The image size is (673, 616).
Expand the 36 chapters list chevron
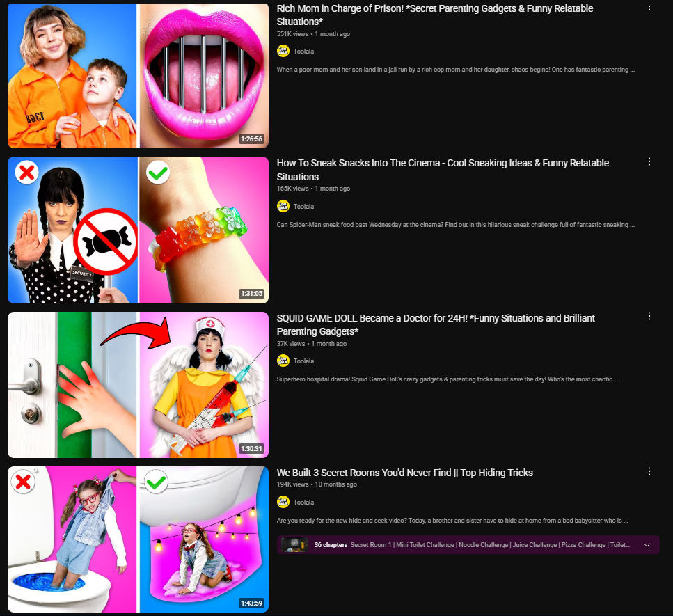click(x=647, y=545)
